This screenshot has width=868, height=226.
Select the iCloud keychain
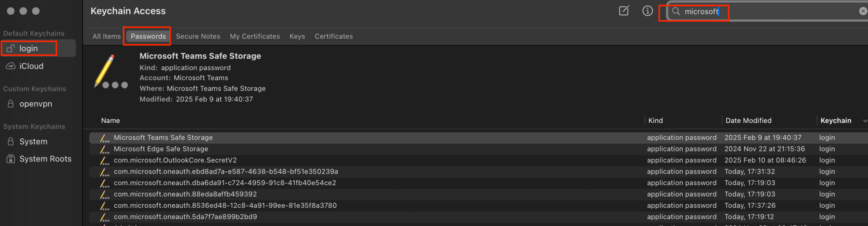[x=38, y=66]
